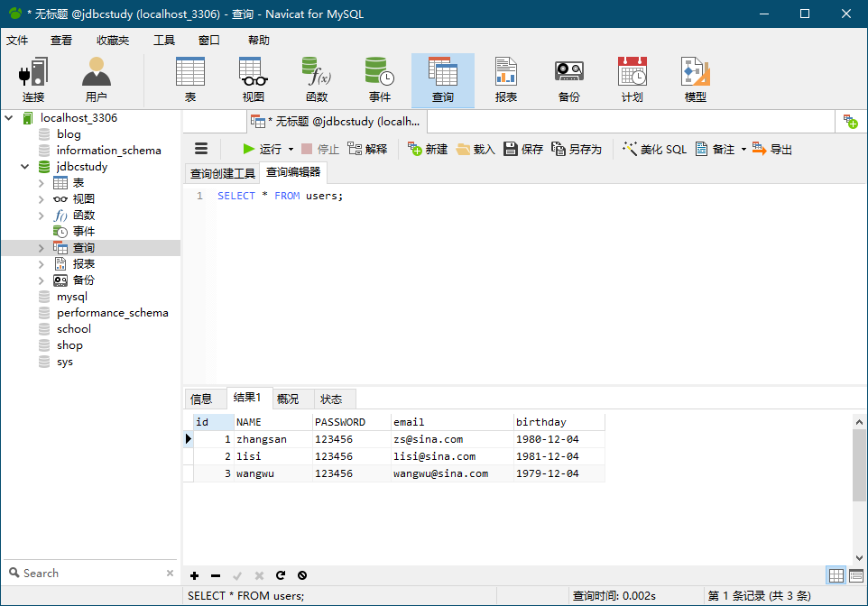The image size is (868, 606).
Task: Collapse the localhost_3306 connection node
Action: 9,118
